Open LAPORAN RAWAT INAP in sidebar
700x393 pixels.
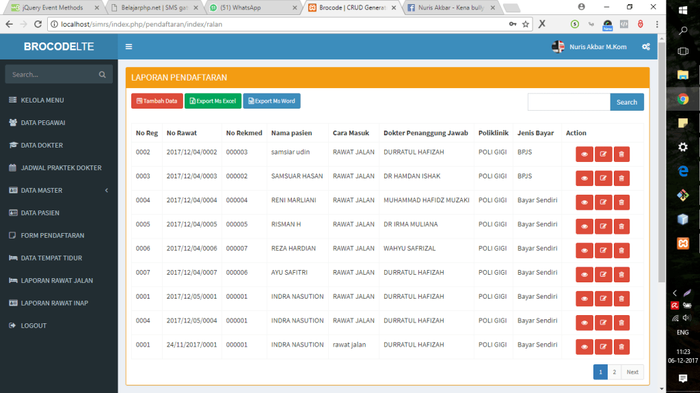pyautogui.click(x=59, y=303)
